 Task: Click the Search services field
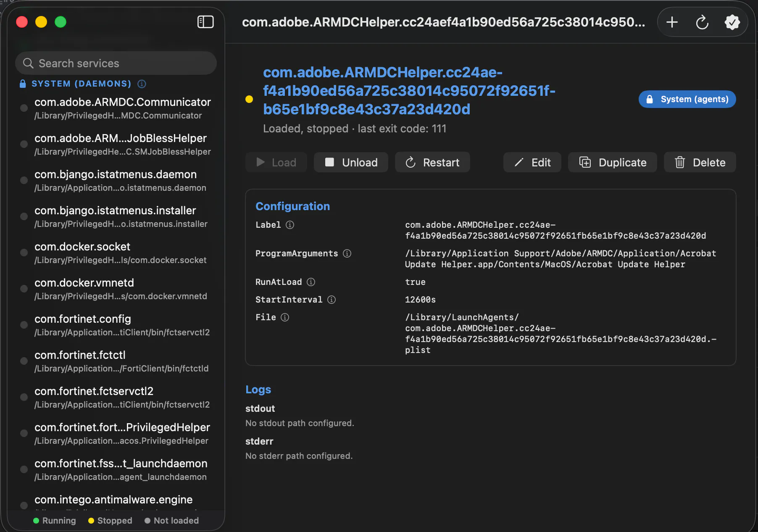coord(116,63)
